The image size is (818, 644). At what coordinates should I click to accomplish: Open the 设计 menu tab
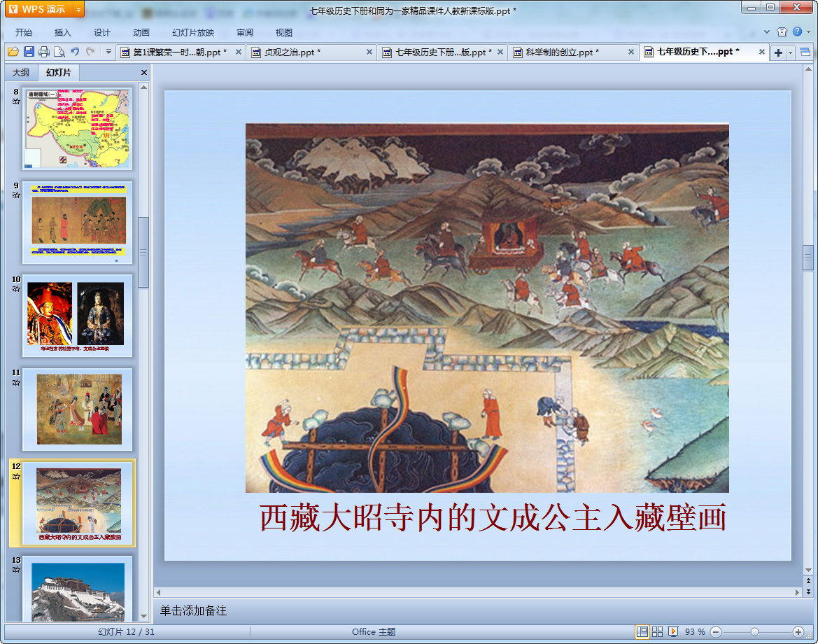[101, 32]
